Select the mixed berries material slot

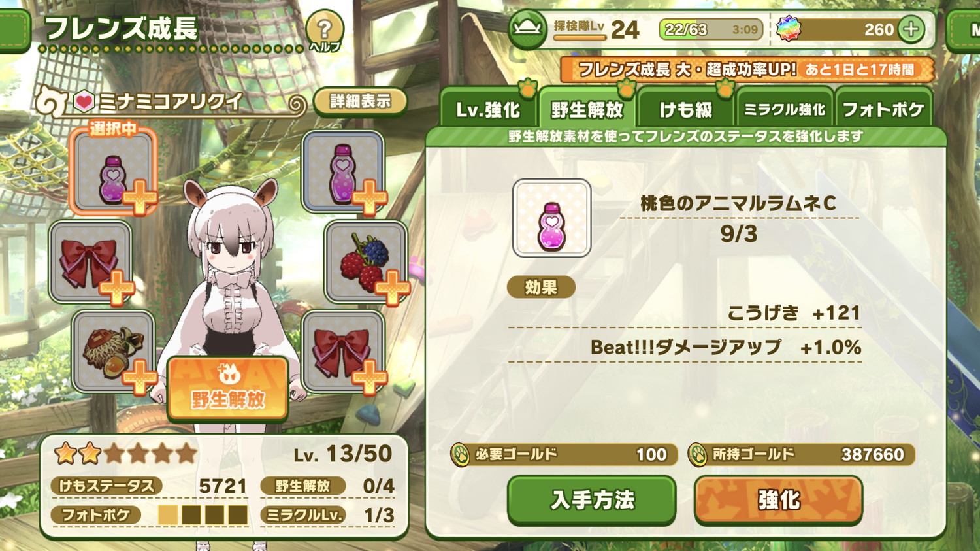pos(365,262)
